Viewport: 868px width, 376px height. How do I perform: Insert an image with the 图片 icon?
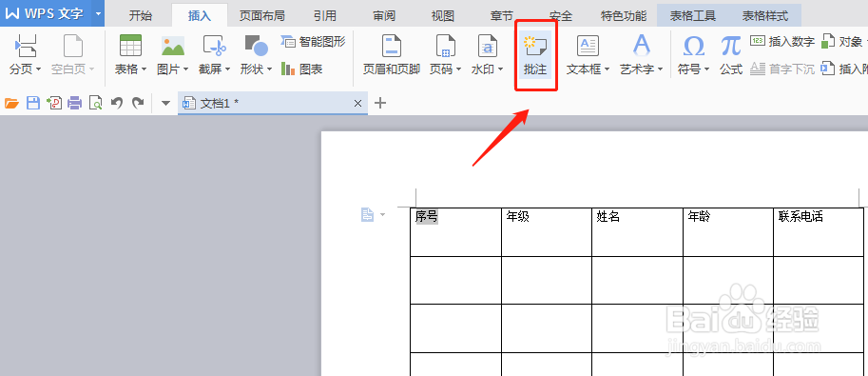pyautogui.click(x=173, y=46)
